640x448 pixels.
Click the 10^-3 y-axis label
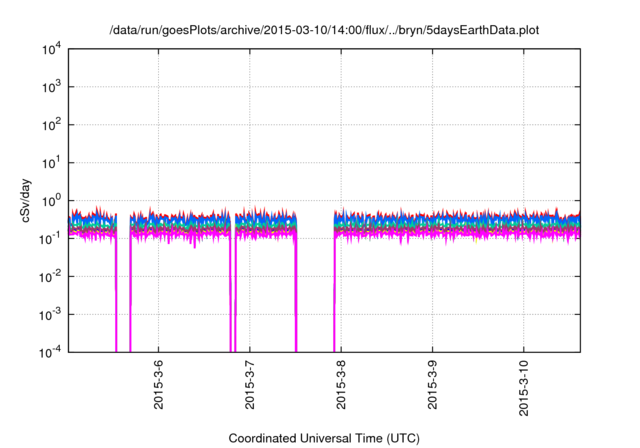click(x=50, y=314)
